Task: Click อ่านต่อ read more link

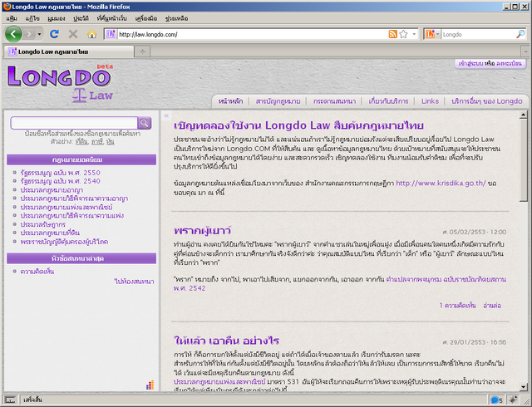Action: (492, 306)
